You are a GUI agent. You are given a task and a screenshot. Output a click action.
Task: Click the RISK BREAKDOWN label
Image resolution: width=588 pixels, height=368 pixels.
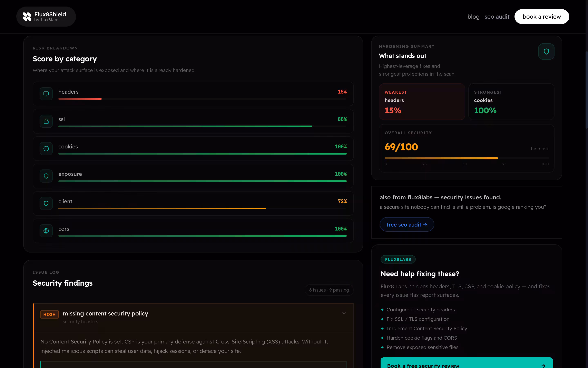(55, 48)
